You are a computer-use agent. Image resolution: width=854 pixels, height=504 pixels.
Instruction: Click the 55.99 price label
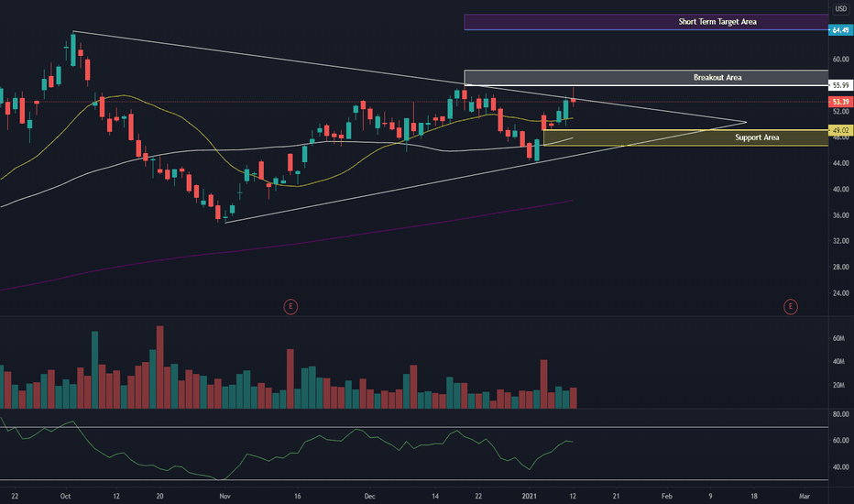point(840,85)
